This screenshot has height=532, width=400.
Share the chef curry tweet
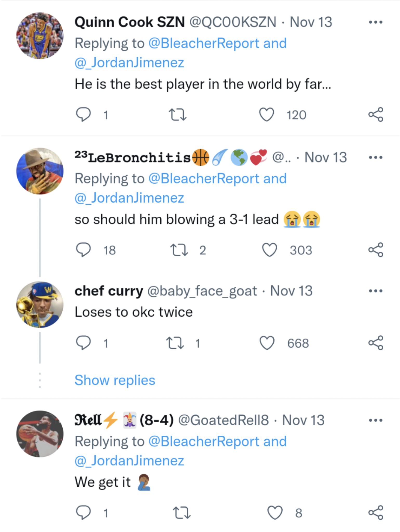(376, 343)
